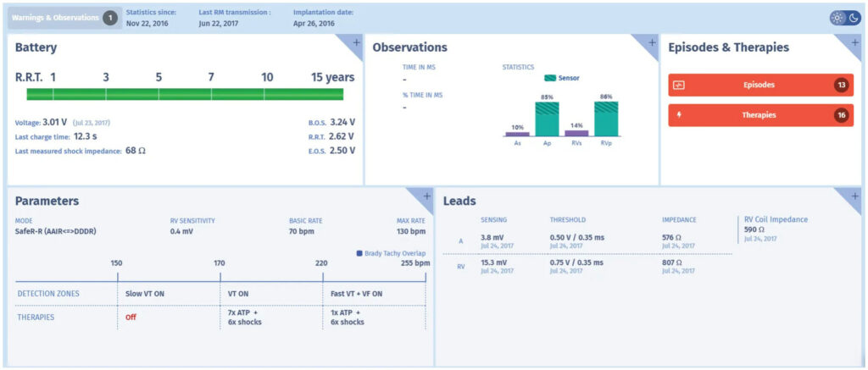Image resolution: width=868 pixels, height=370 pixels.
Task: Click RV sensing value 15.3 mV
Action: click(x=494, y=262)
